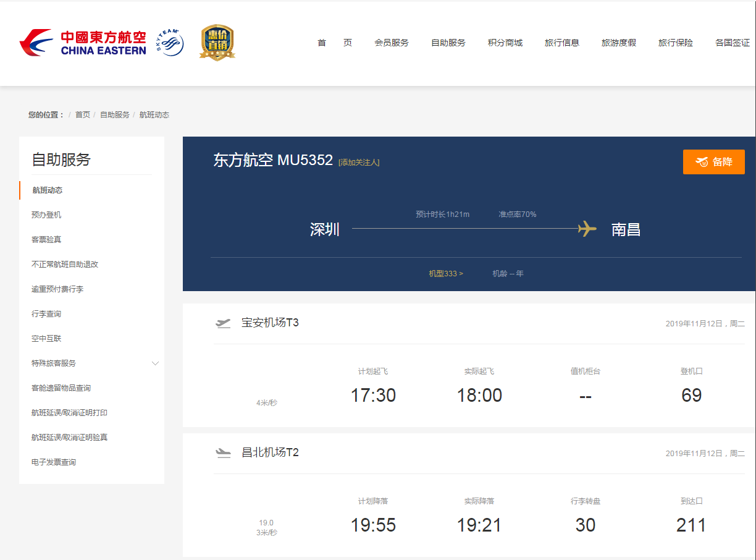Click 准点率70% text

coord(518,214)
